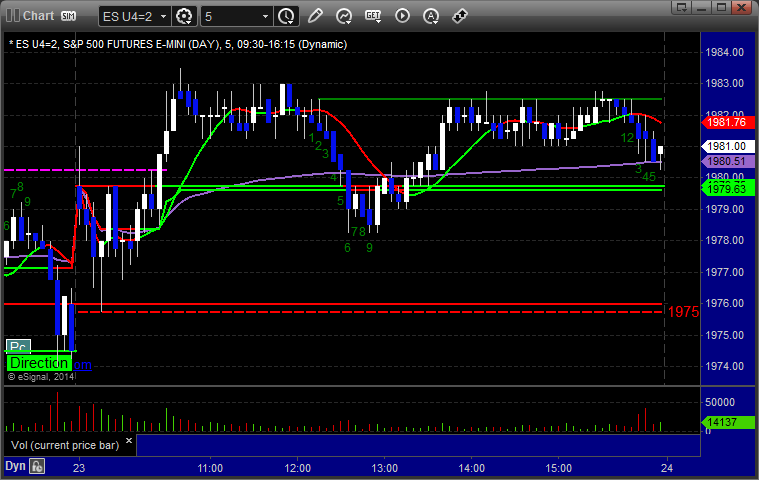This screenshot has height=480, width=759.
Task: Click the 1978.00 price scale label
Action: [725, 240]
